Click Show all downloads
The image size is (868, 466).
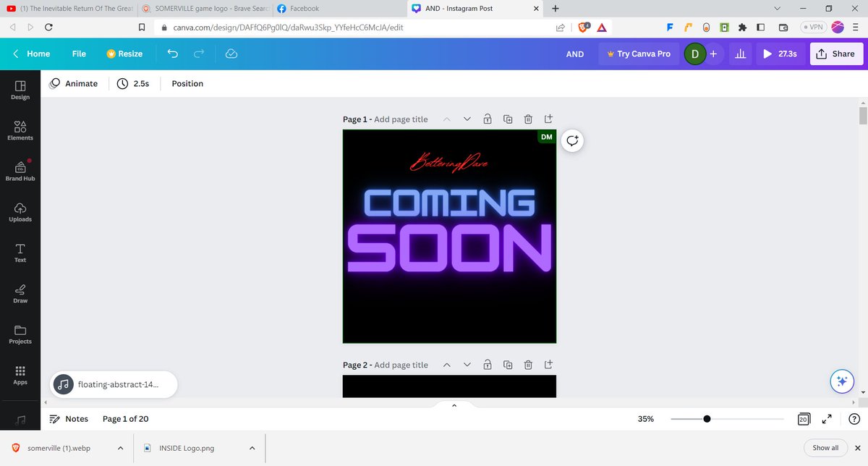point(825,448)
